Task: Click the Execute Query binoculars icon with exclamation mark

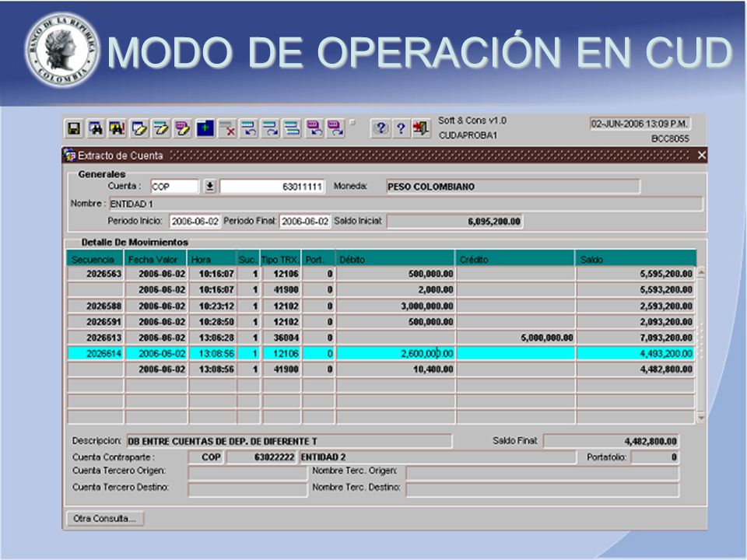Action: coord(117,128)
